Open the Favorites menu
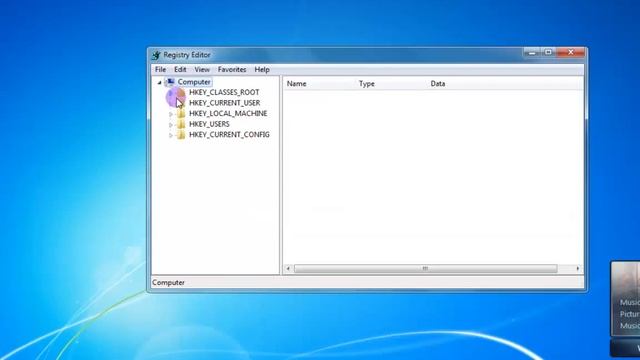This screenshot has height=360, width=640. (x=232, y=69)
